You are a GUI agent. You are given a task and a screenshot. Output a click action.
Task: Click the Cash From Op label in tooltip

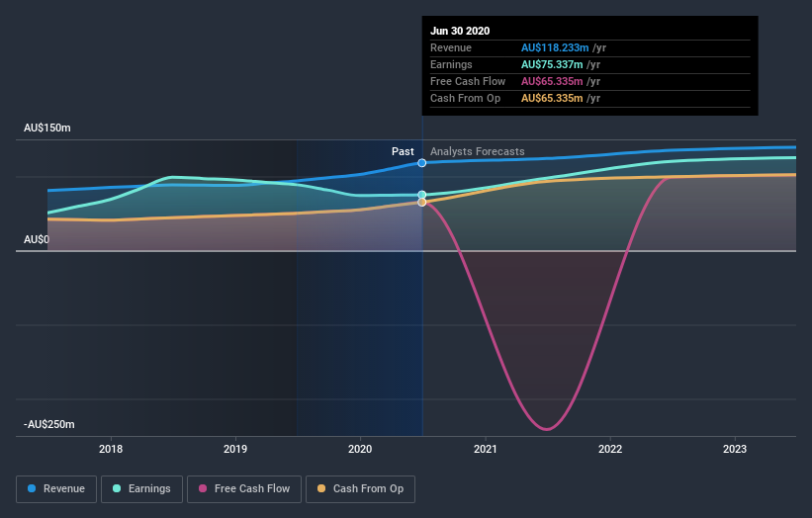coord(465,98)
